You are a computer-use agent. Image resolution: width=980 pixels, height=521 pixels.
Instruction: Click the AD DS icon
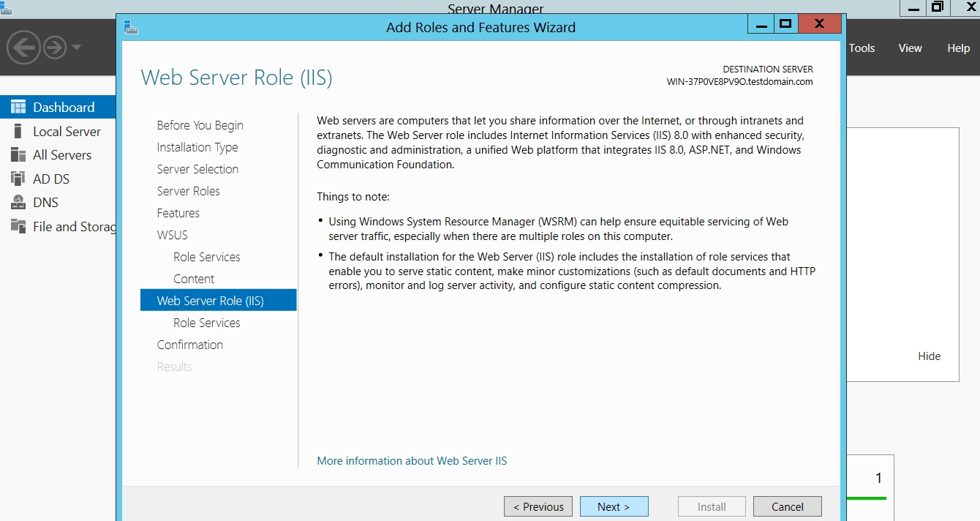18,179
